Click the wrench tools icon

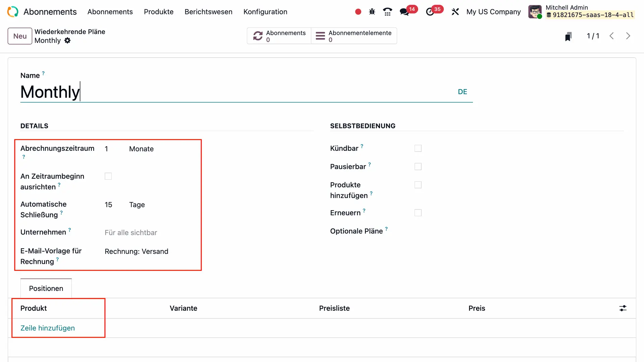(455, 12)
